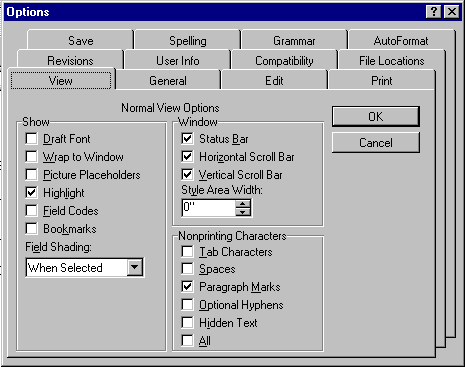Disable the Status Bar checkbox
Viewport: 465px width, 367px height.
pos(187,138)
